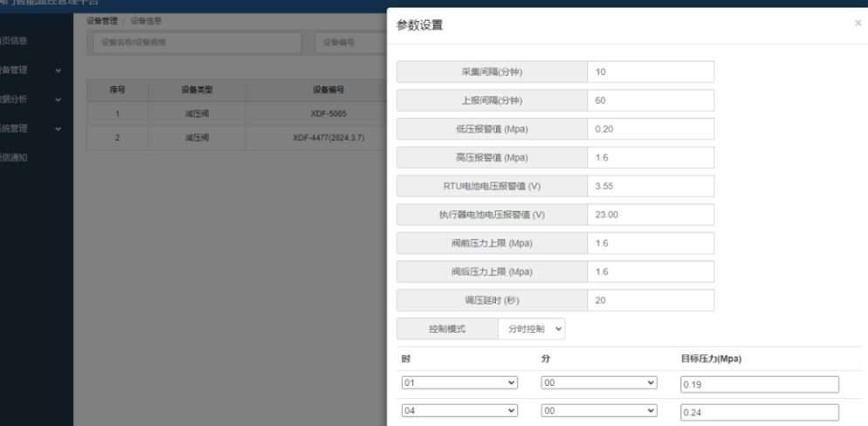Open 首页信息 in the sidebar
Screen dimensions: 868x426
pos(19,41)
